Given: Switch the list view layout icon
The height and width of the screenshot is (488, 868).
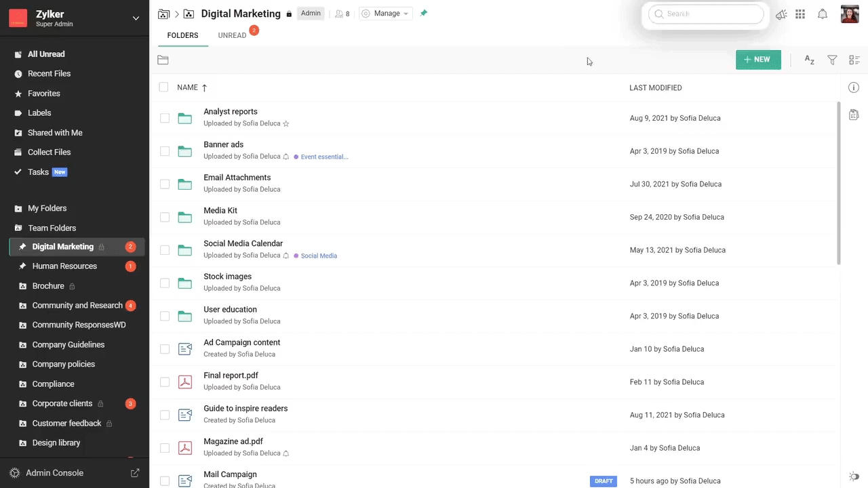Looking at the screenshot, I should tap(854, 60).
